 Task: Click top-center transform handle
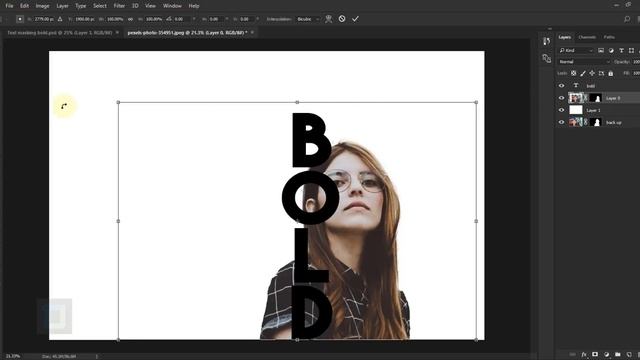pyautogui.click(x=297, y=102)
